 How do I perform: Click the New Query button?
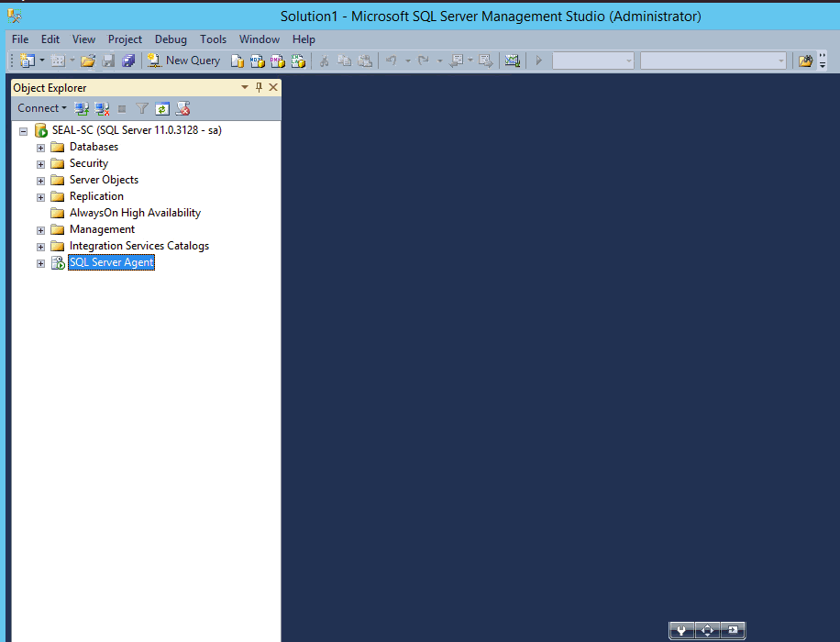[x=183, y=61]
